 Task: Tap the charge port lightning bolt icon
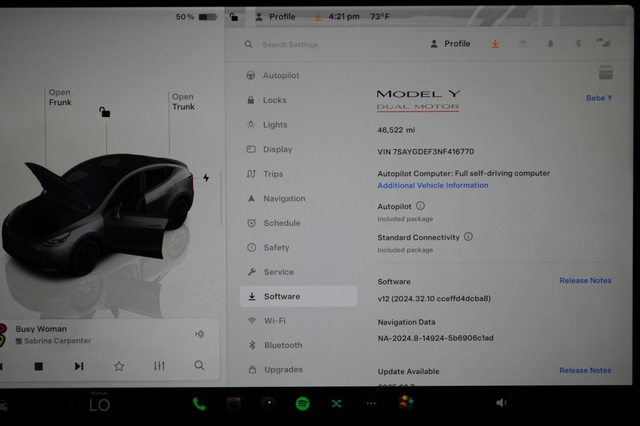tap(206, 178)
